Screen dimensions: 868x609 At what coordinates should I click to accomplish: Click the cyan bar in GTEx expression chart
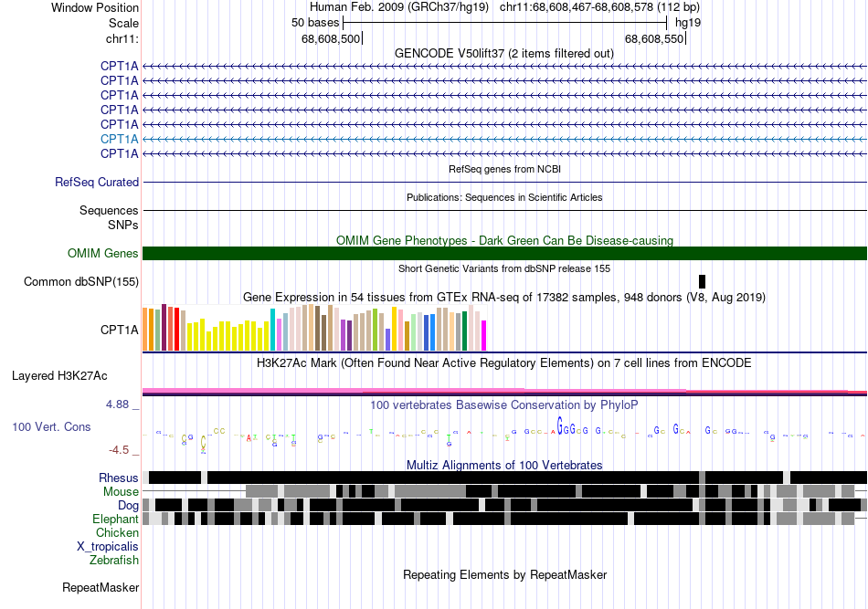(x=272, y=330)
